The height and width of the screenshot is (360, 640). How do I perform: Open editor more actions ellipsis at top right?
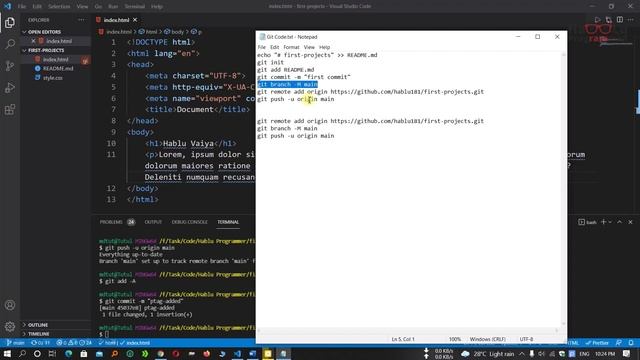[631, 20]
